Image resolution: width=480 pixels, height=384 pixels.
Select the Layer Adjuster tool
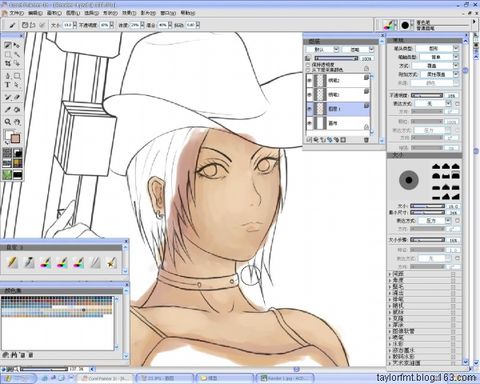pos(17,45)
